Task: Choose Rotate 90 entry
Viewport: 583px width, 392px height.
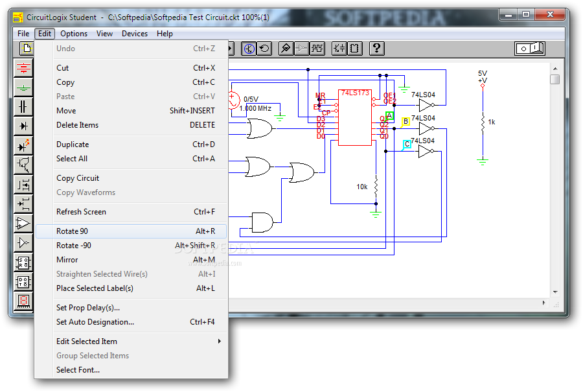Action: (x=131, y=231)
